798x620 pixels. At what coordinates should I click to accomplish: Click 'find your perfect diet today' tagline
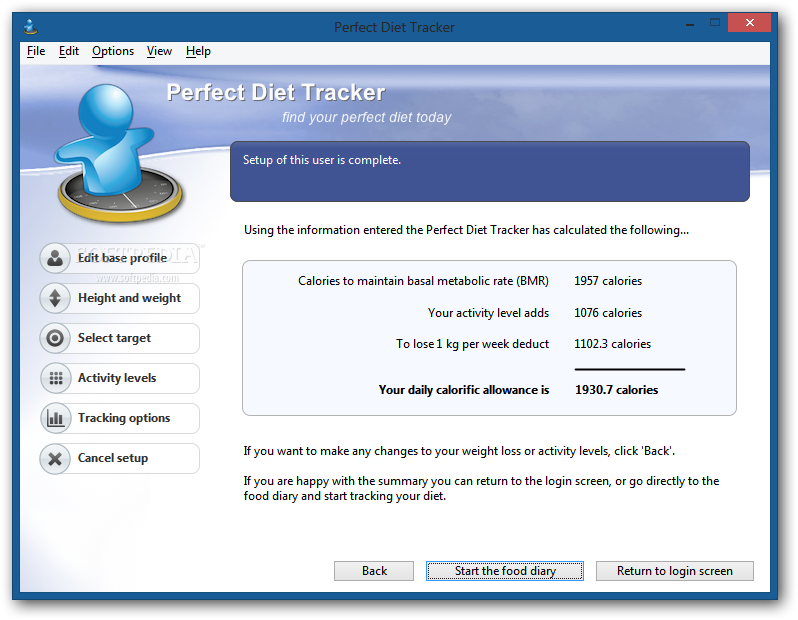366,118
